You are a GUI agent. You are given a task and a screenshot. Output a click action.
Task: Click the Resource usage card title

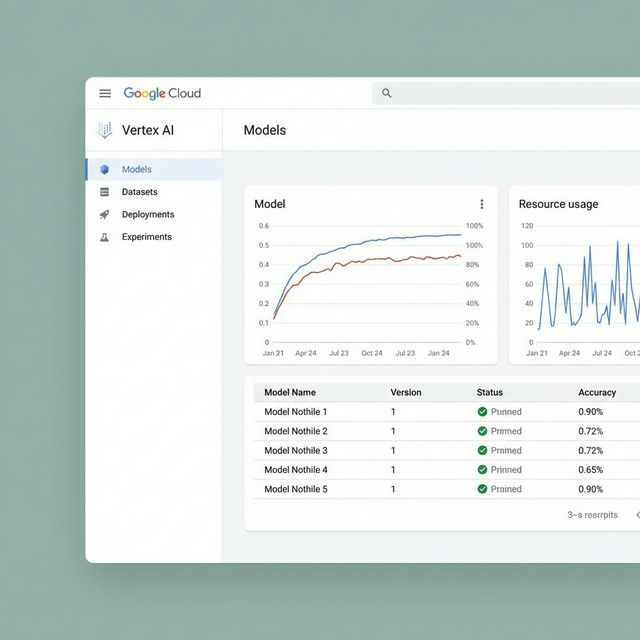[x=558, y=204]
